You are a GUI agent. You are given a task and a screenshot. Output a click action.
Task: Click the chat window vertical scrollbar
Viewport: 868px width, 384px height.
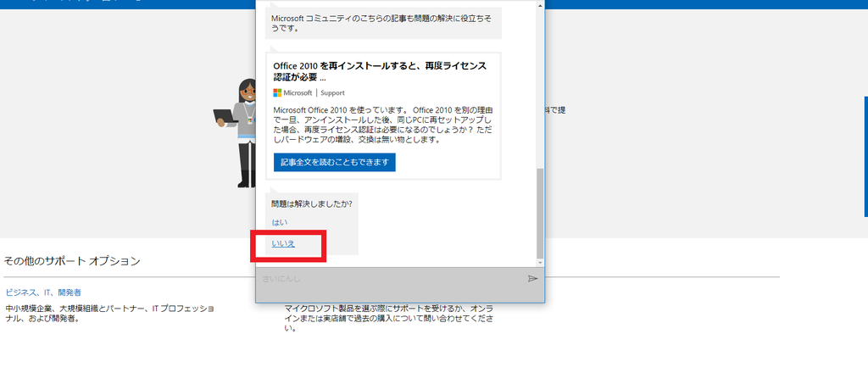(540, 213)
